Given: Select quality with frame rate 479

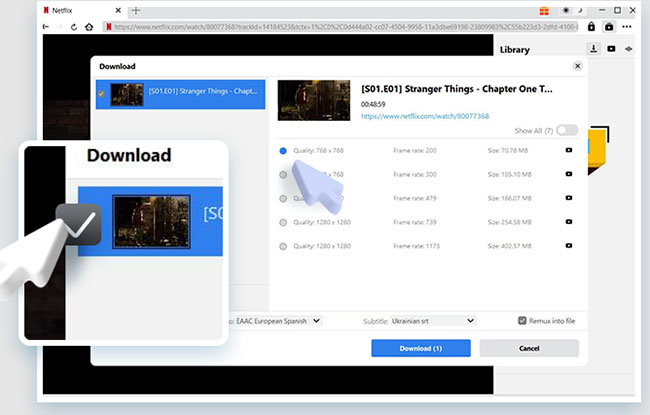Looking at the screenshot, I should coord(283,199).
